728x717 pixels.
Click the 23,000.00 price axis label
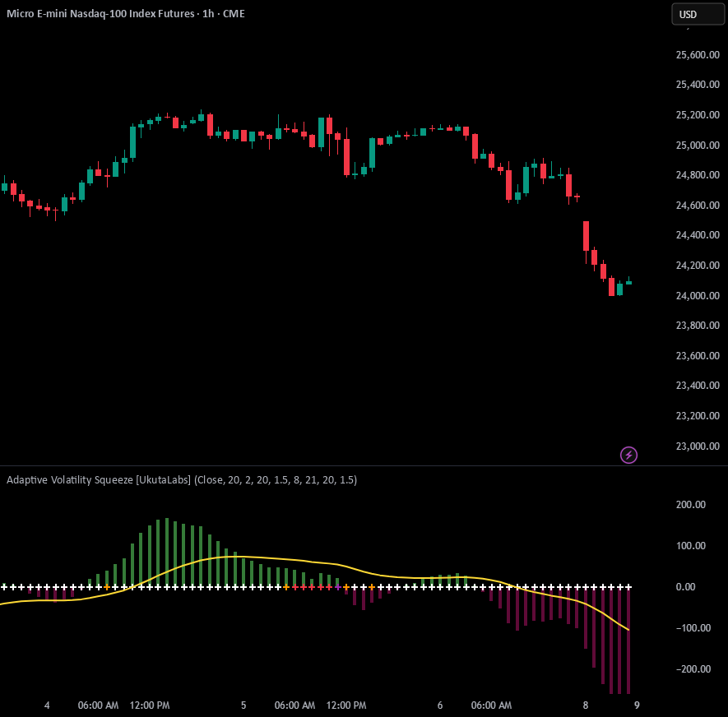698,446
